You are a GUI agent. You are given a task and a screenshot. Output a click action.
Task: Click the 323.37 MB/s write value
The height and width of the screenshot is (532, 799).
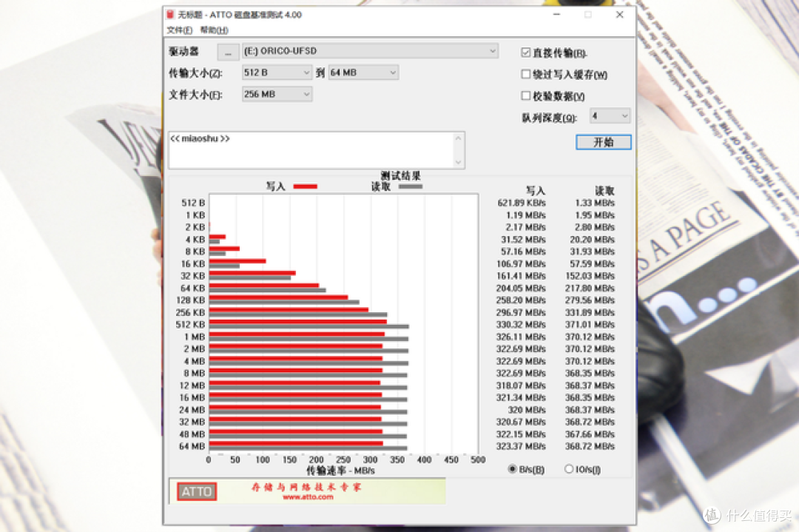[521, 446]
